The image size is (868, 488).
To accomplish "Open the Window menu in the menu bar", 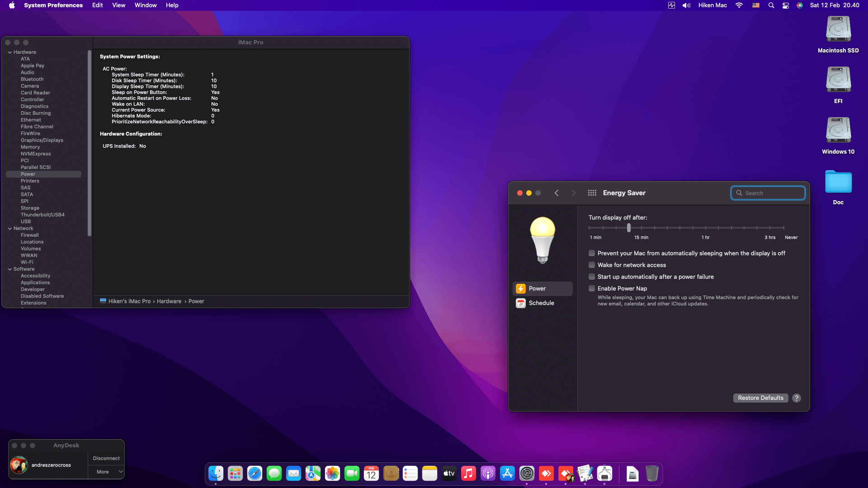I will 145,5.
